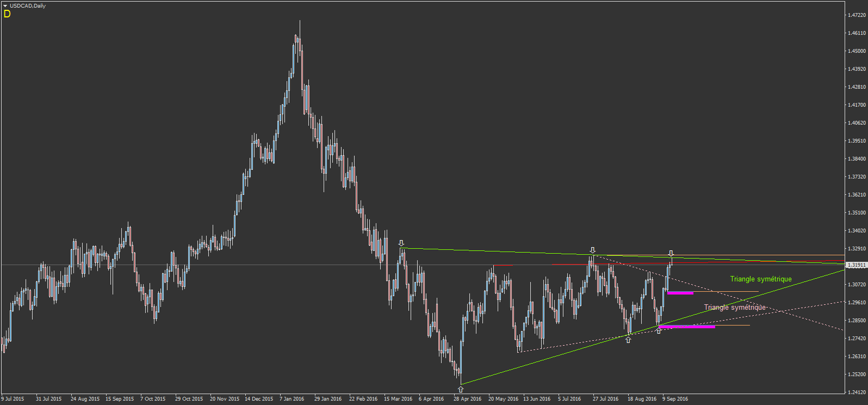The width and height of the screenshot is (868, 405).
Task: Click the 18 Aug 2016 date label
Action: click(642, 399)
